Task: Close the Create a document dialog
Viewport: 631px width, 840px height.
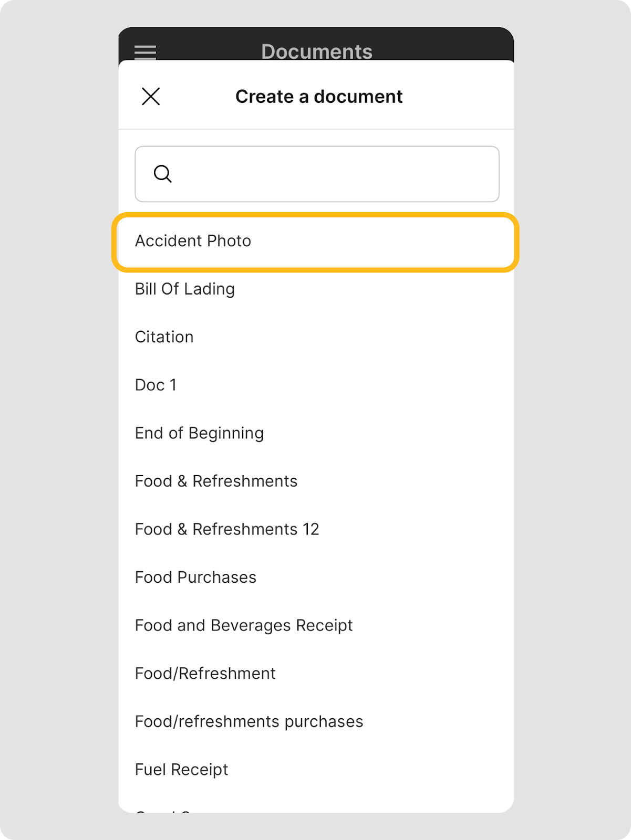Action: (151, 97)
